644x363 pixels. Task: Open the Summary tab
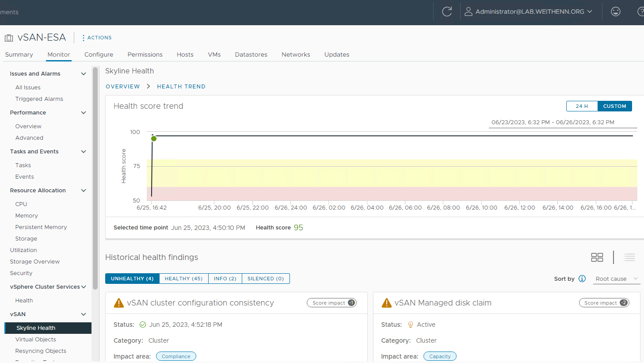[19, 54]
